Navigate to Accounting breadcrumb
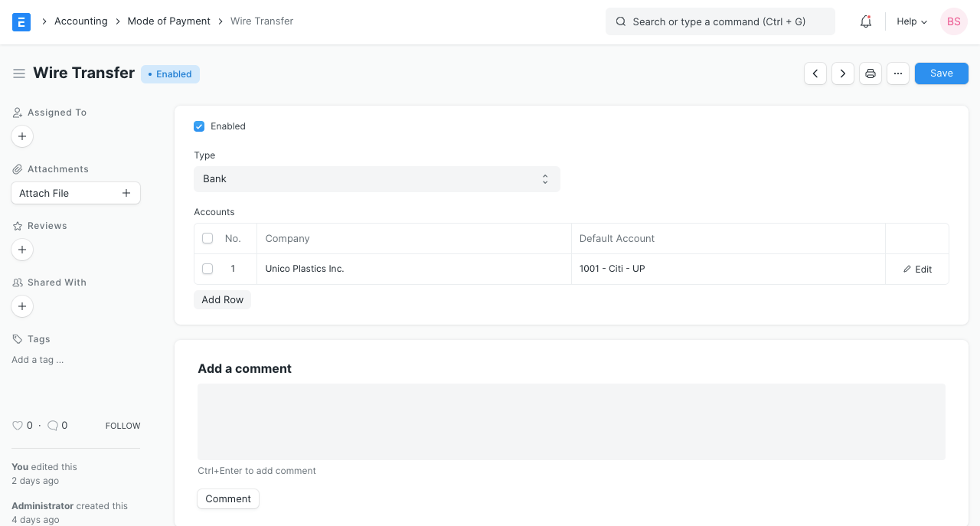The image size is (980, 526). tap(80, 21)
